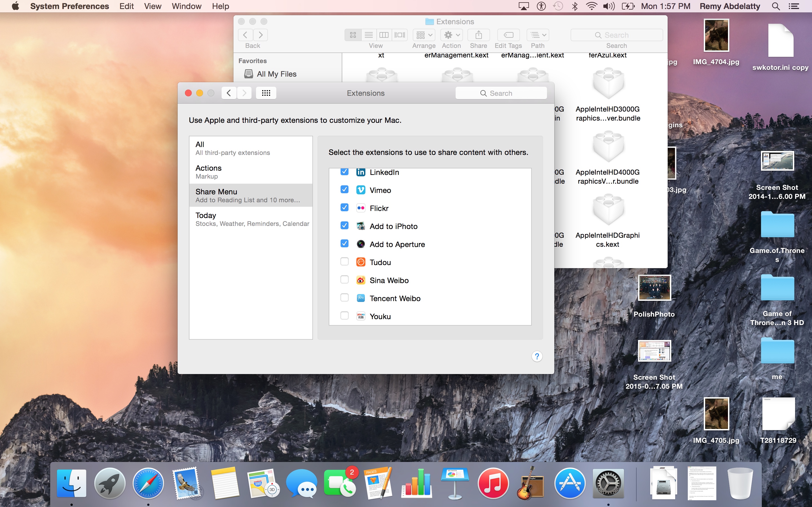Open the Finder Share toolbar icon
This screenshot has height=507, width=812.
coord(478,35)
